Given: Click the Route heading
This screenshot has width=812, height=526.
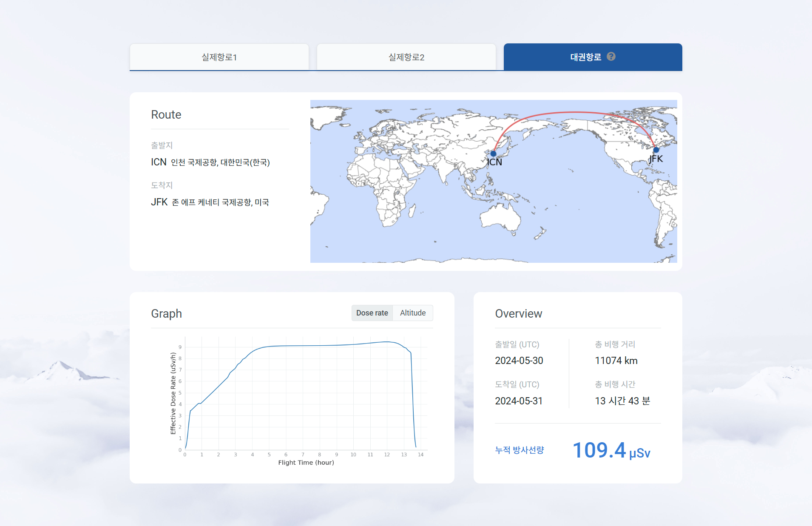Looking at the screenshot, I should pos(166,115).
